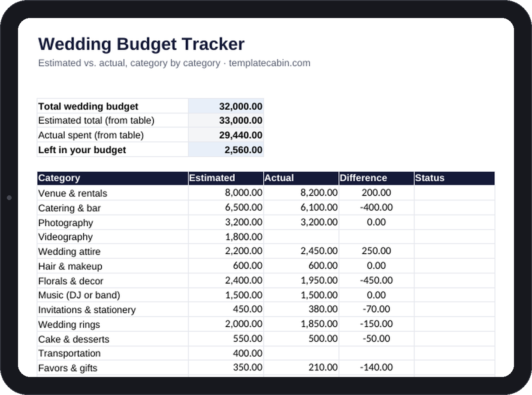Viewport: 532px width, 395px height.
Task: Select the Left in your budget label
Action: 113,150
